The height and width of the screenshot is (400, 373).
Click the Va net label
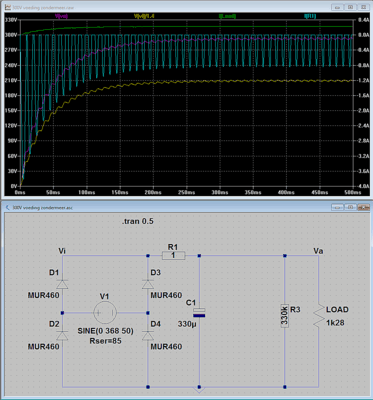tap(318, 251)
